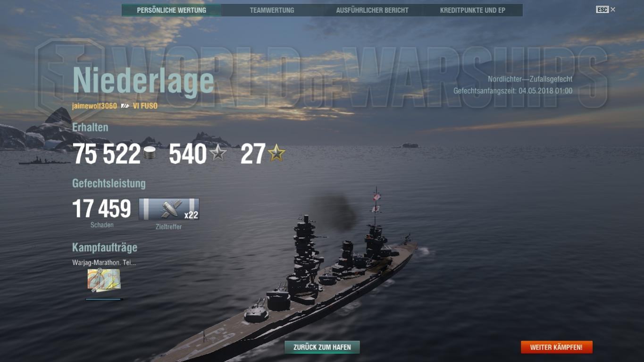This screenshot has width=644, height=362.
Task: Click the Weiter kämpfen! button
Action: coord(556,347)
